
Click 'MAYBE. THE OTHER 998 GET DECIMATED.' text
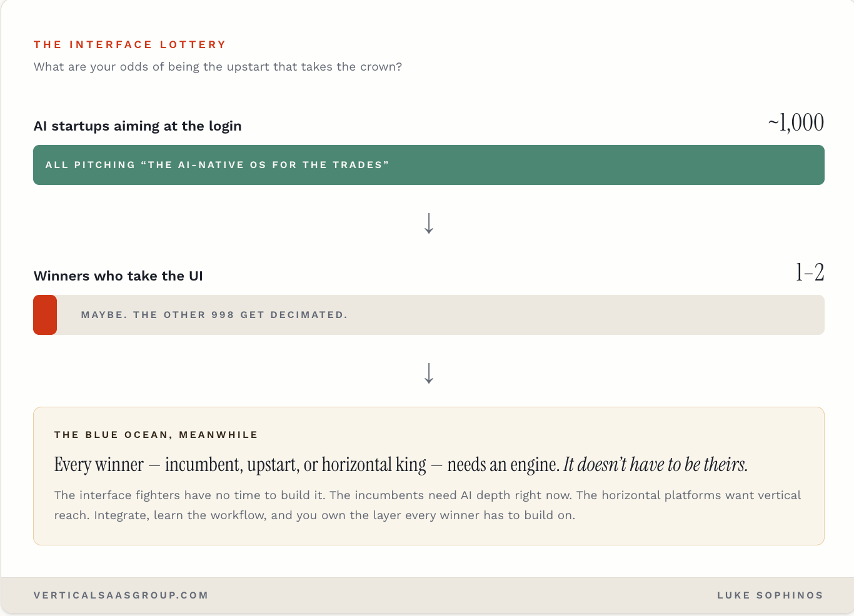point(214,315)
